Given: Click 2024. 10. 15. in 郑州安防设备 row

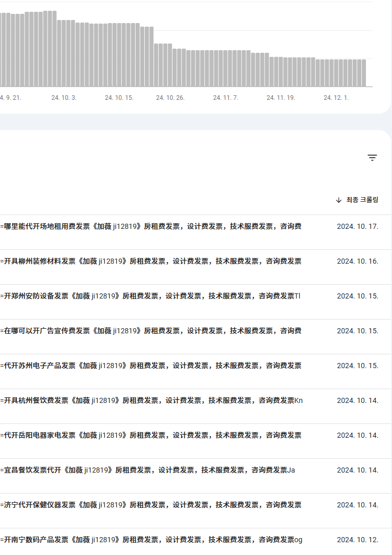Looking at the screenshot, I should click(x=358, y=296).
